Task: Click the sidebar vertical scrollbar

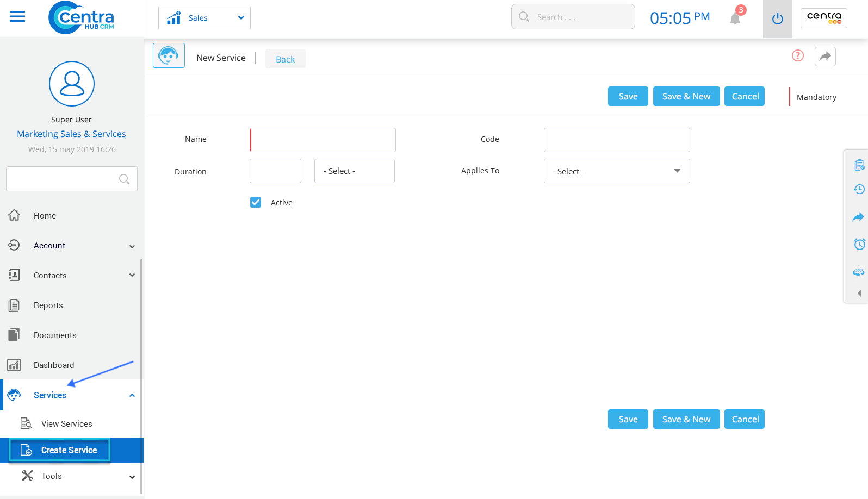Action: point(141,375)
